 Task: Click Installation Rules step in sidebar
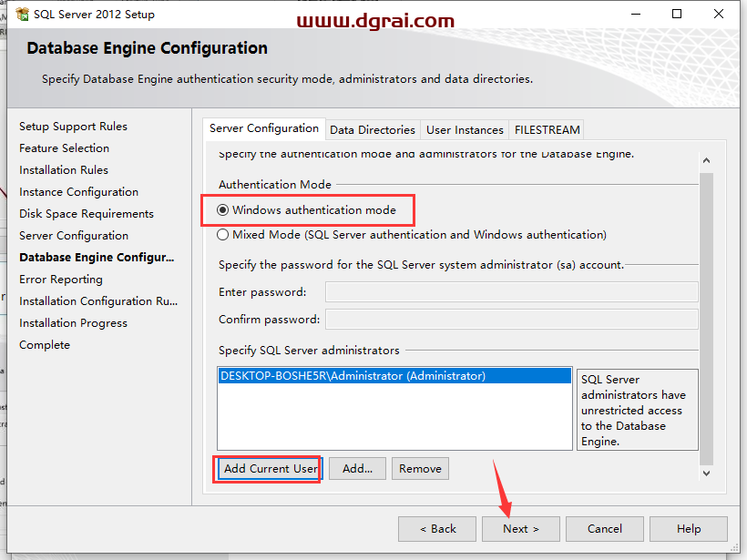pyautogui.click(x=64, y=170)
